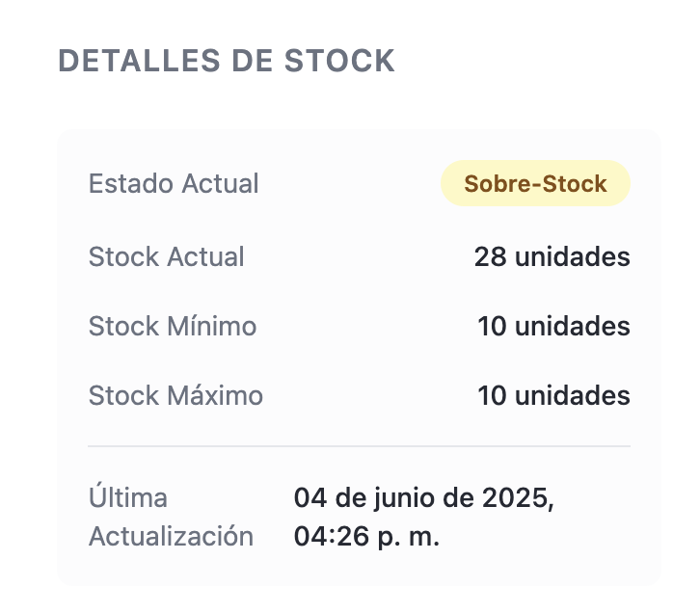
Task: Click the "Stock Mínimo" row label
Action: coord(173,327)
